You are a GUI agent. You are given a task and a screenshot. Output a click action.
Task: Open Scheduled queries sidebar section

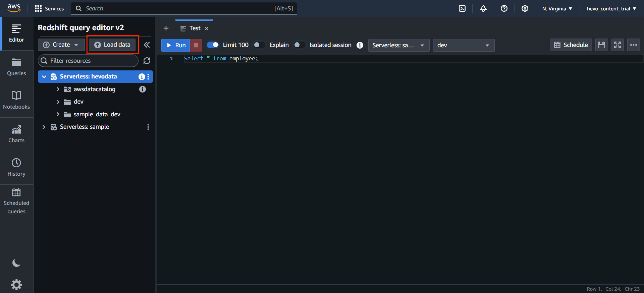(x=16, y=201)
